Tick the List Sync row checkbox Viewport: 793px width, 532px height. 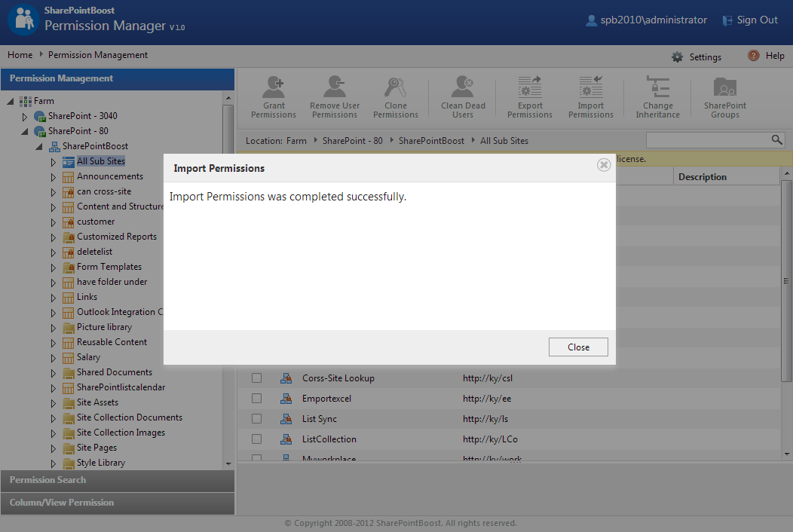257,418
